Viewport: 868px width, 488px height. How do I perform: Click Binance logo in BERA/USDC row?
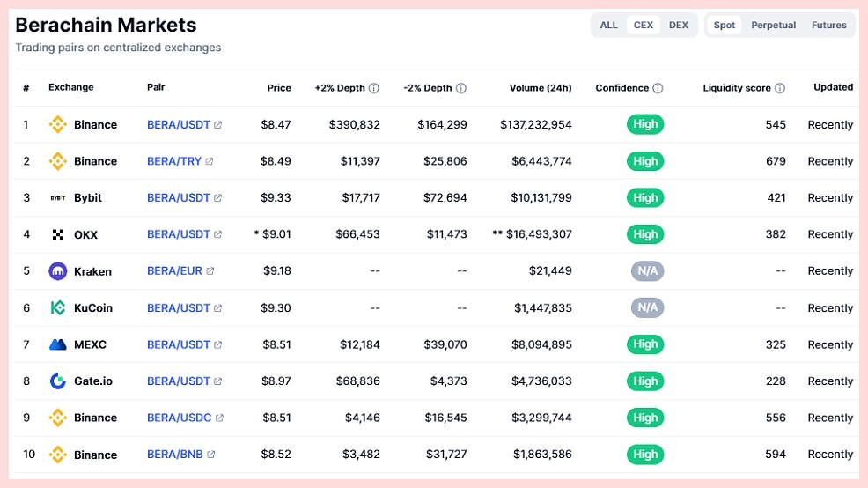coord(57,418)
